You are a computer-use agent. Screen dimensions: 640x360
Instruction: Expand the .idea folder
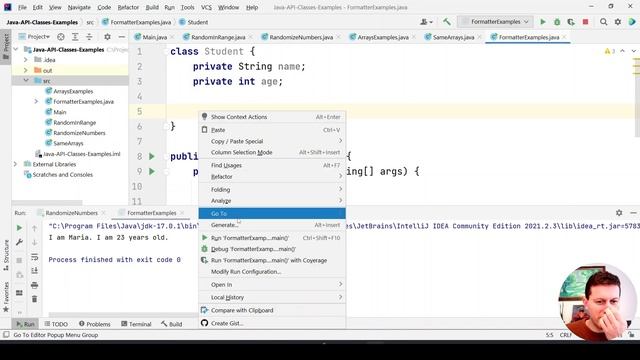[26, 60]
